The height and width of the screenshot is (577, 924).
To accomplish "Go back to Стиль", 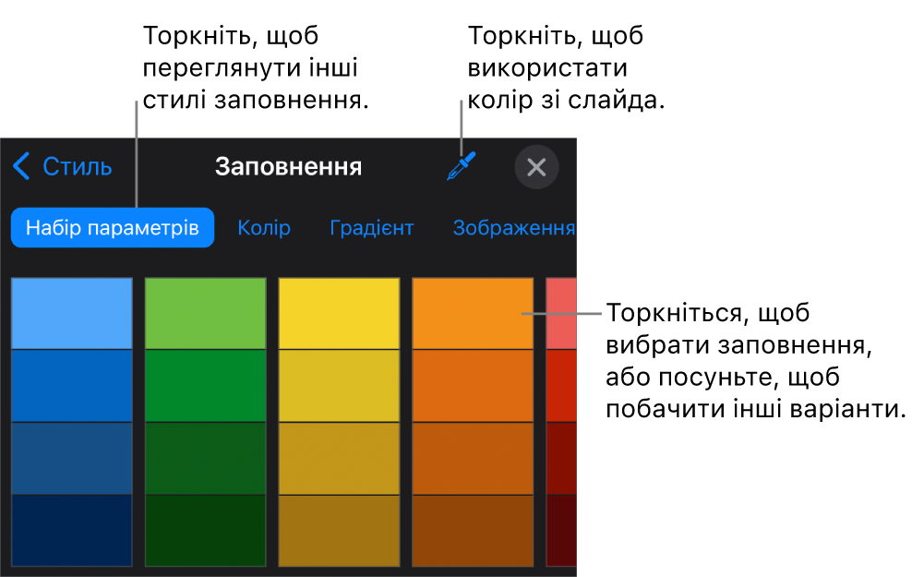I will [62, 167].
